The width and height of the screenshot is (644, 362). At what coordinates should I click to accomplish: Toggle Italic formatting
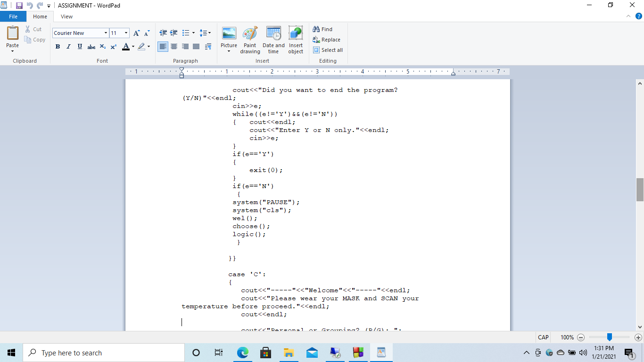[x=68, y=47]
